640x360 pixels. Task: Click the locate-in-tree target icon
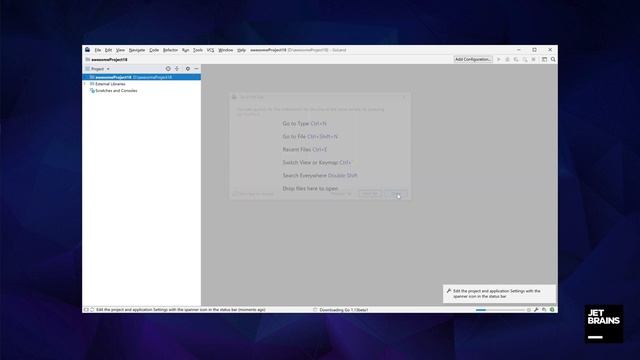168,69
